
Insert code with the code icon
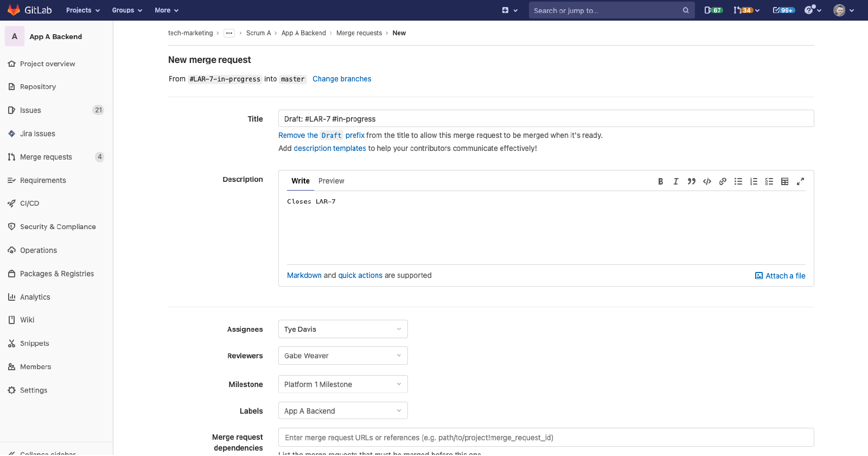pos(707,181)
